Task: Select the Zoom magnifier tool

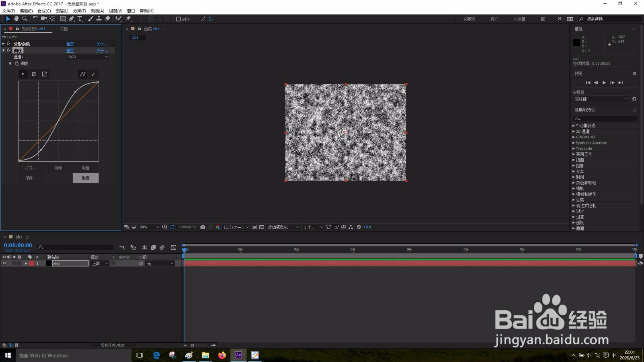Action: tap(25, 19)
